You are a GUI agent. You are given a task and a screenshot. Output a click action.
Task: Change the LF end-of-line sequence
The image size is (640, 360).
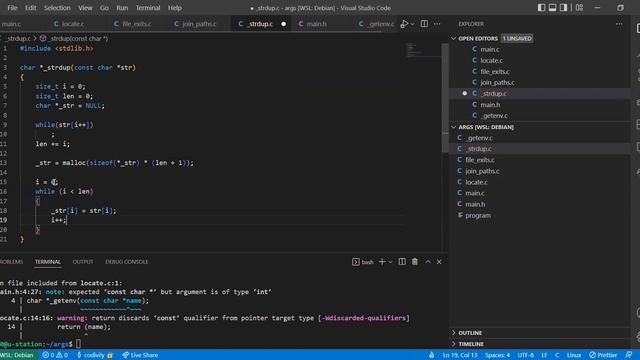tap(544, 355)
